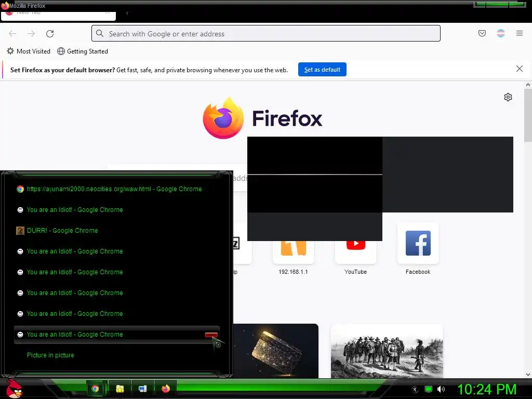532x399 pixels.
Task: Click the scrollbar up arrow
Action: pos(528,85)
